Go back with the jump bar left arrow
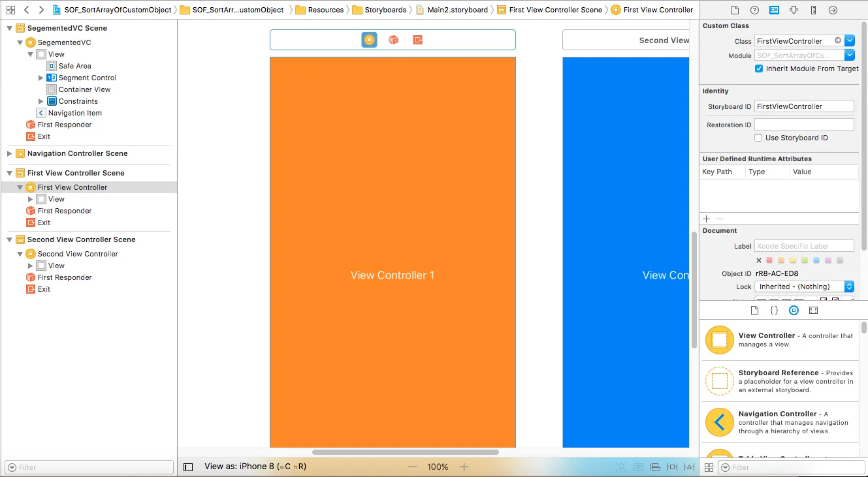Viewport: 868px width, 477px height. 27,10
